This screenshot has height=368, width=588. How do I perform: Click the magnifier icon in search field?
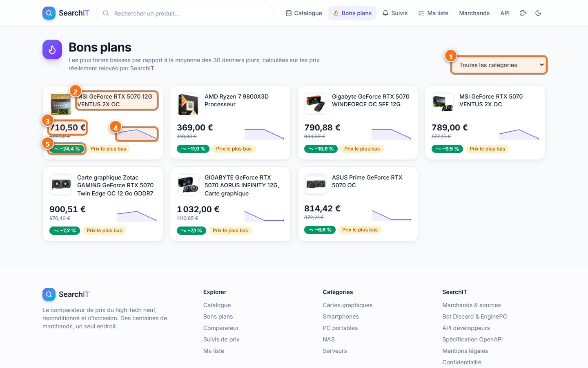click(106, 13)
